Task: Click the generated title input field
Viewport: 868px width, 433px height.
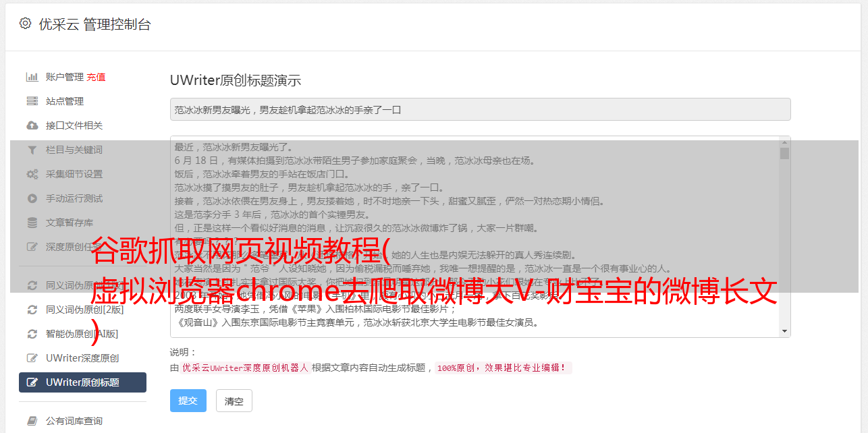Action: 480,109
